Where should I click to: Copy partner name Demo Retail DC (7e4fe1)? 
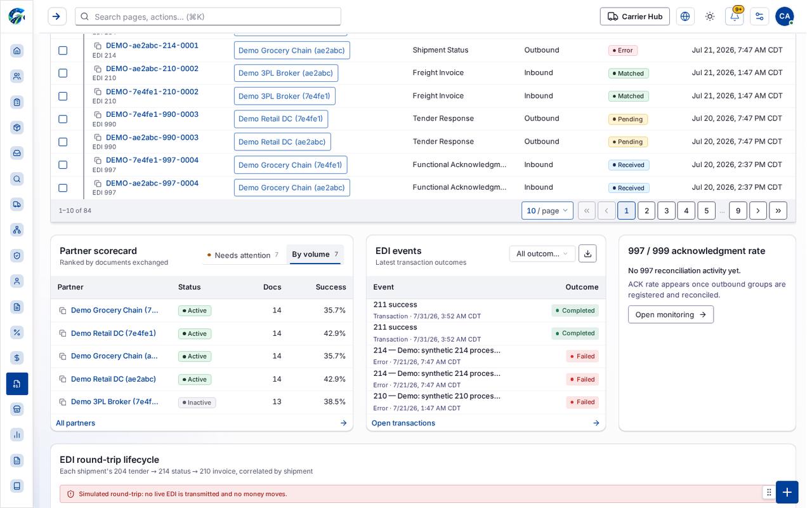pos(63,333)
